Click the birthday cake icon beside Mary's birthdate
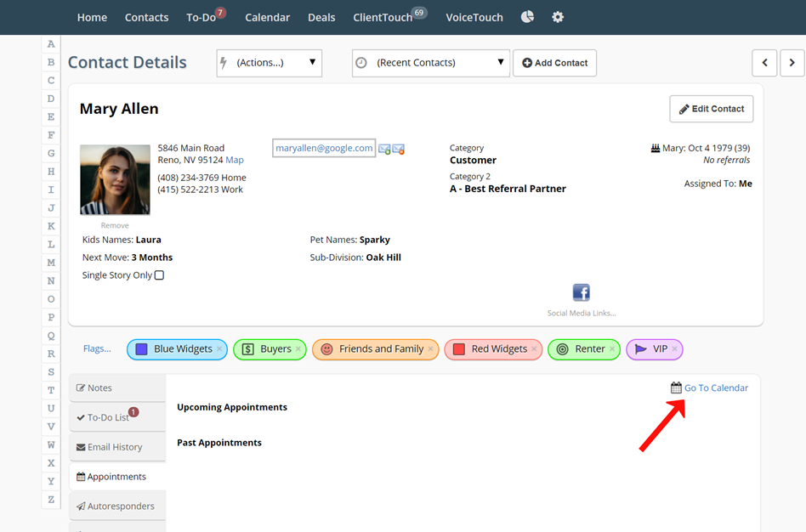 (656, 148)
